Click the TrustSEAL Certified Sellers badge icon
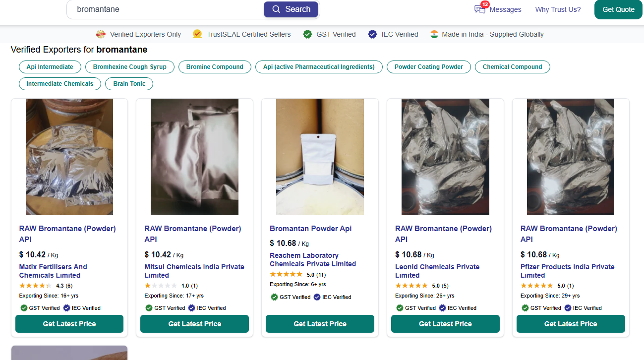This screenshot has height=360, width=644. (197, 34)
